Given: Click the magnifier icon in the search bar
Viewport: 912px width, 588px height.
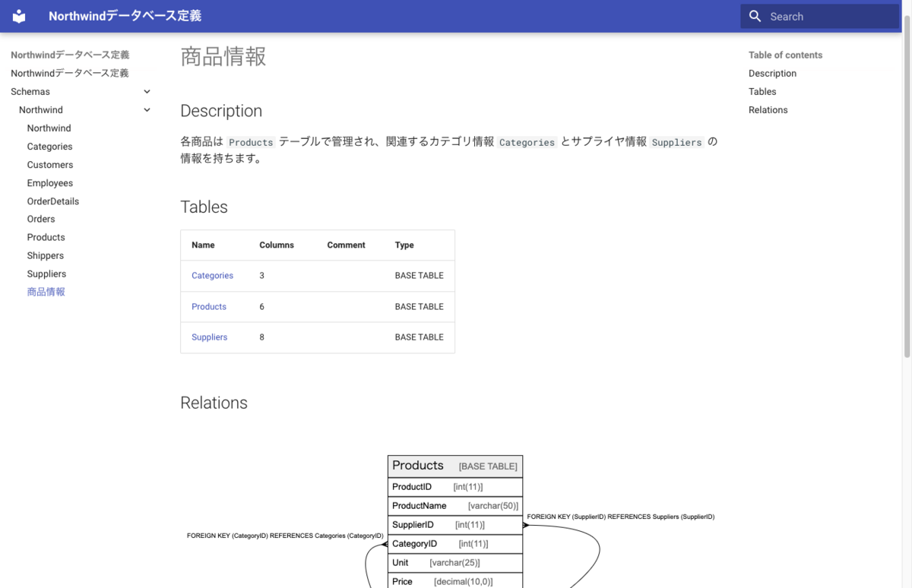Looking at the screenshot, I should tap(755, 16).
